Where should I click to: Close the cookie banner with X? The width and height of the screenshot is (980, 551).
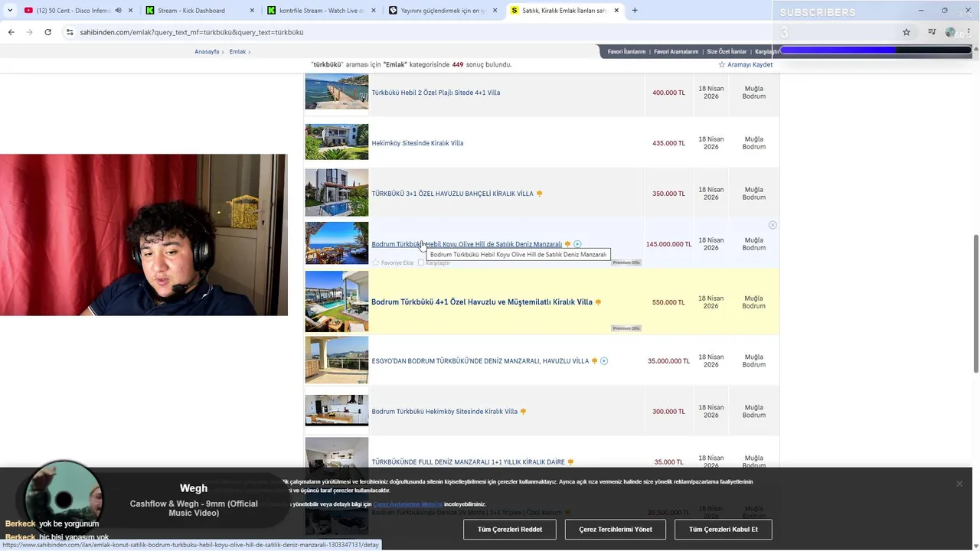tap(959, 484)
